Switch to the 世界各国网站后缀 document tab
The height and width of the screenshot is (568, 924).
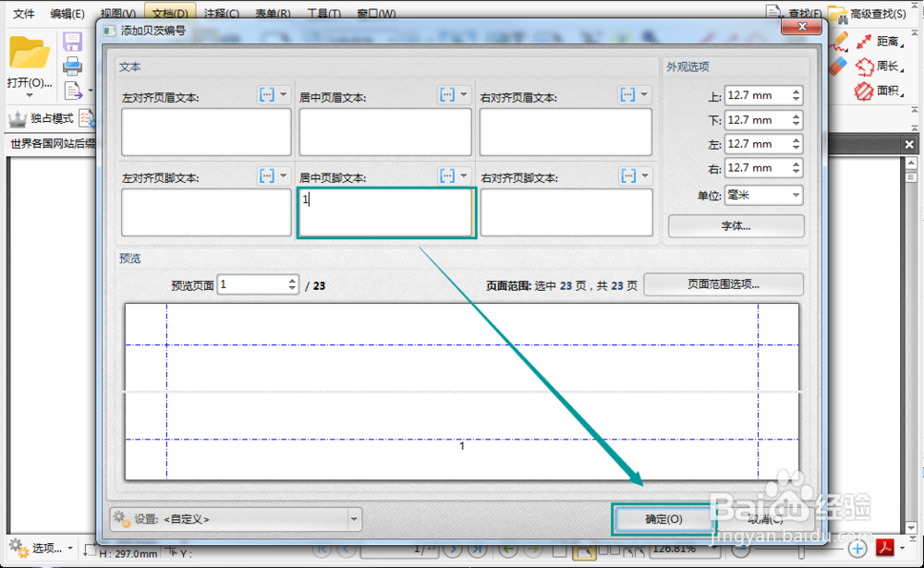[53, 144]
